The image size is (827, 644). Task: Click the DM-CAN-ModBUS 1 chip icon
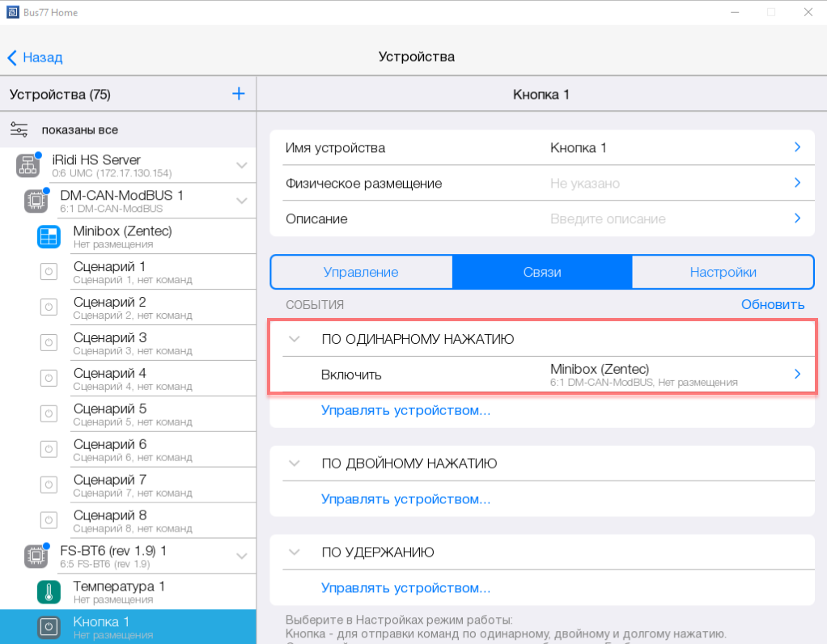pyautogui.click(x=36, y=201)
